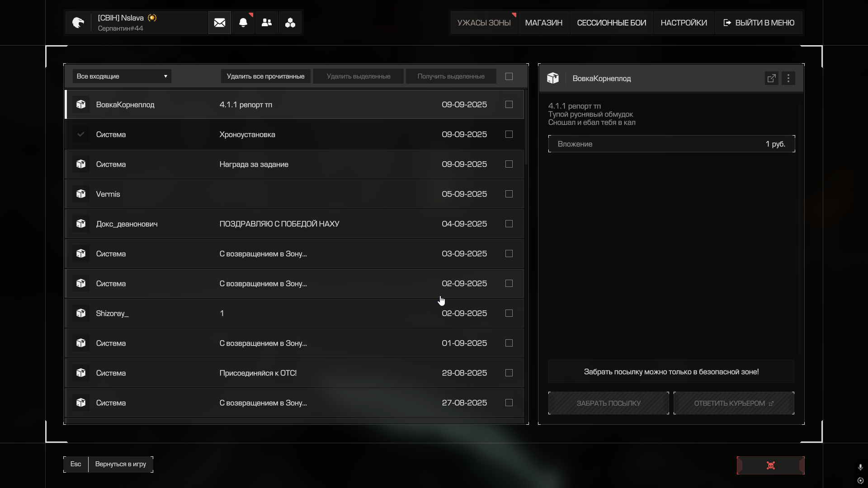Check the Присоединяйся к ОТС! checkbox
Image resolution: width=868 pixels, height=488 pixels.
click(509, 373)
